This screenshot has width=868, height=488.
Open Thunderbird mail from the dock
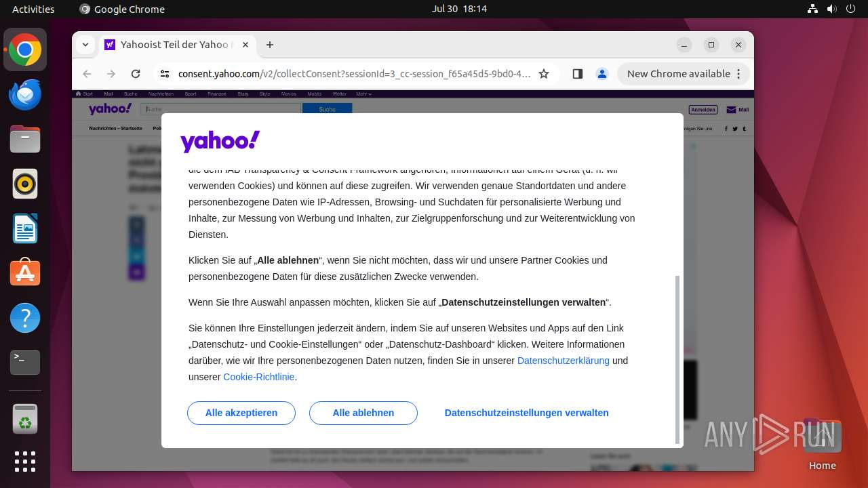click(x=25, y=94)
